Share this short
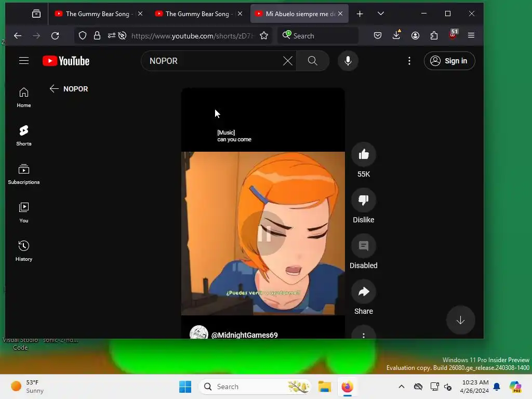The width and height of the screenshot is (532, 399). tap(363, 291)
